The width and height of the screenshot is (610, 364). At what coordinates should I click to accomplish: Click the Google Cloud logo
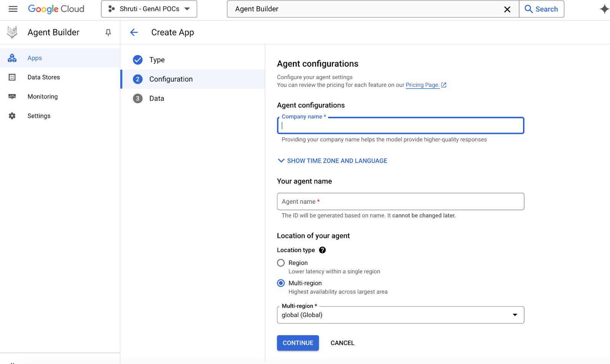coord(56,9)
